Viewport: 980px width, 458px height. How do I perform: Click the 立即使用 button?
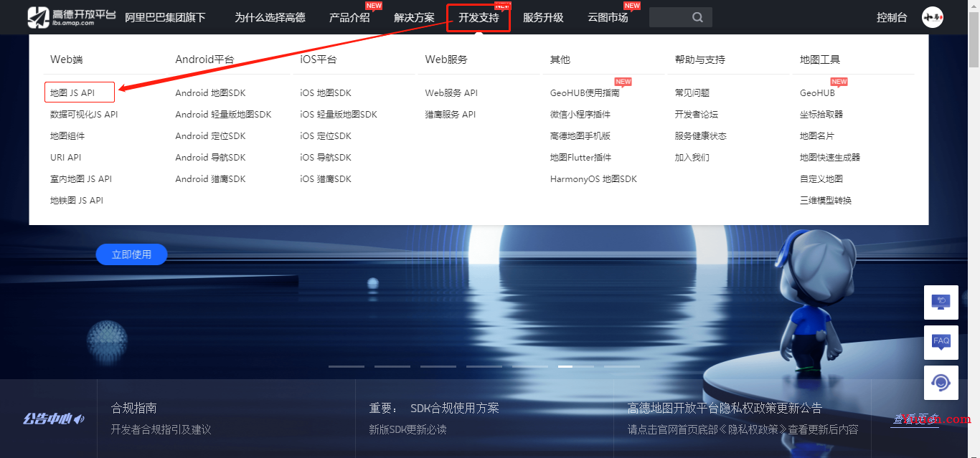click(x=132, y=254)
